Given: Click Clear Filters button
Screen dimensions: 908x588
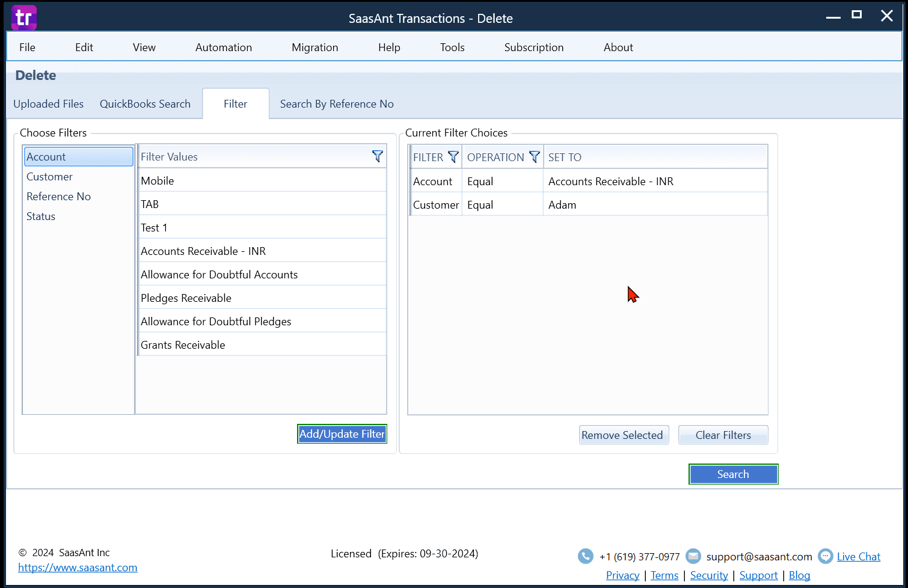Looking at the screenshot, I should pos(723,435).
